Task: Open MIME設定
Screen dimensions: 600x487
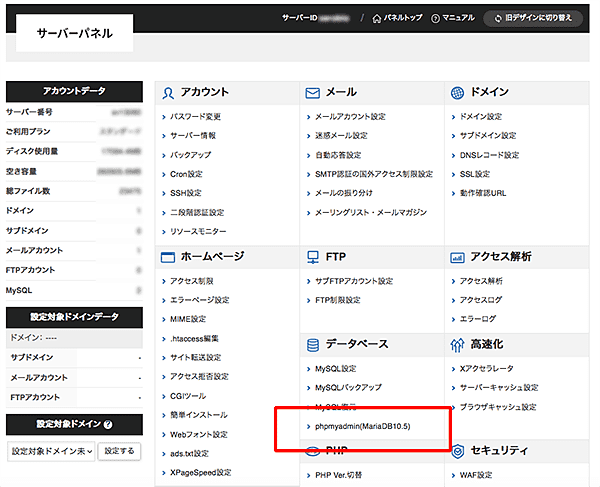Action: pyautogui.click(x=188, y=319)
